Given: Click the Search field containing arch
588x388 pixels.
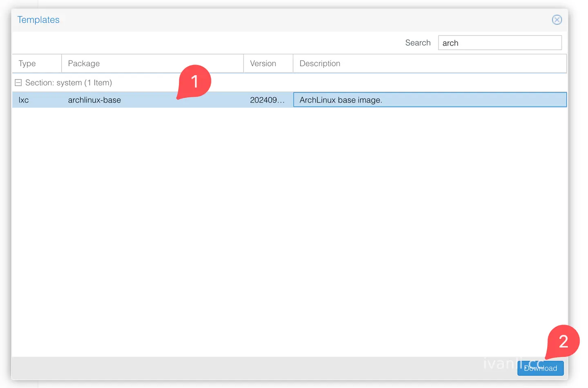Looking at the screenshot, I should pyautogui.click(x=500, y=43).
